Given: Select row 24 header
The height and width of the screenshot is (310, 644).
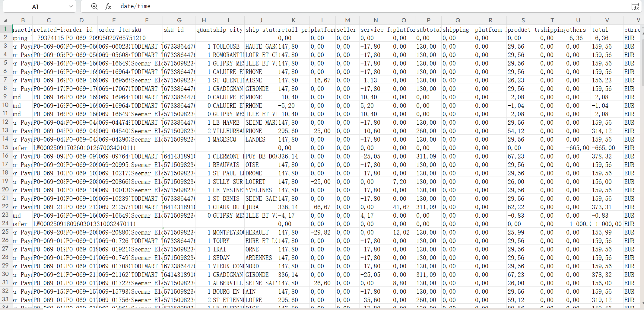Looking at the screenshot, I should point(5,224).
